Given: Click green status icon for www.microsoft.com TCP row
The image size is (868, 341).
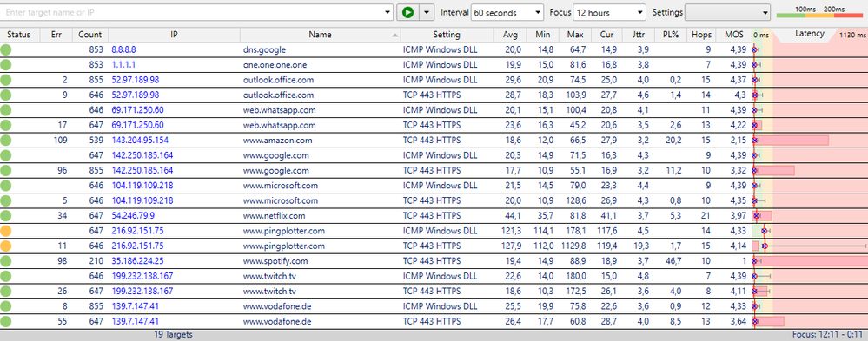Looking at the screenshot, I should (x=6, y=200).
